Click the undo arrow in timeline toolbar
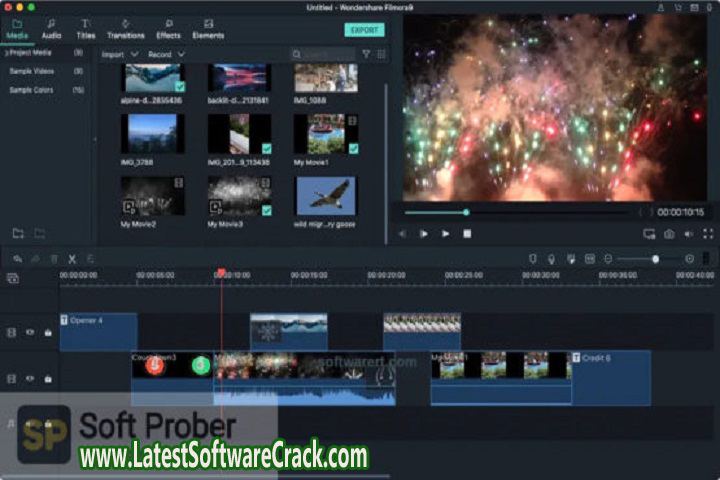 (17, 259)
